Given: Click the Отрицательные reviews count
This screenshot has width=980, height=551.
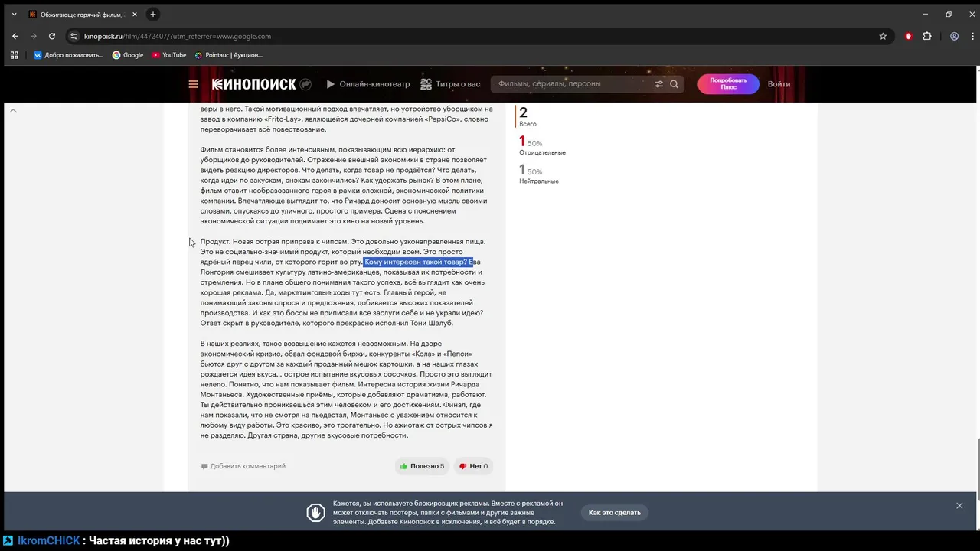Looking at the screenshot, I should click(x=542, y=145).
